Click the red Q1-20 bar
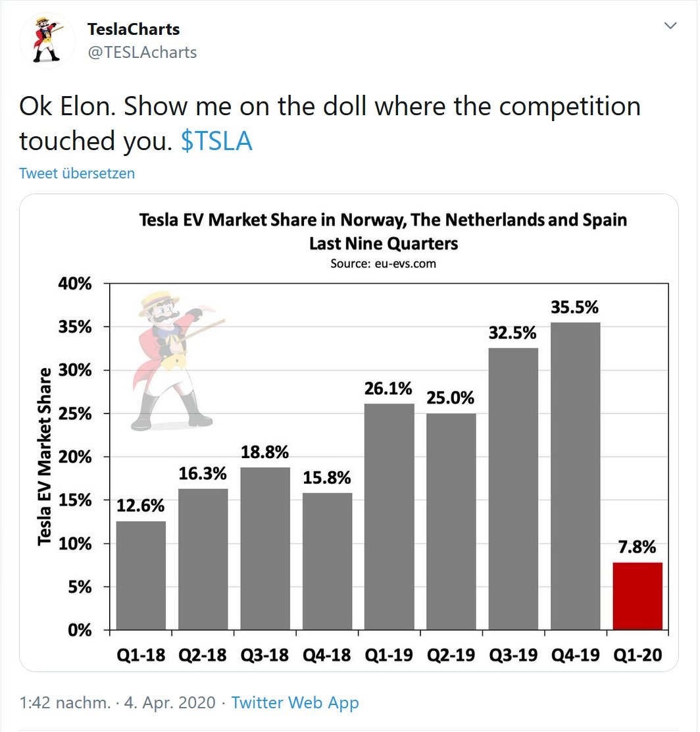Viewport: 700px width, 732px height. pyautogui.click(x=637, y=596)
